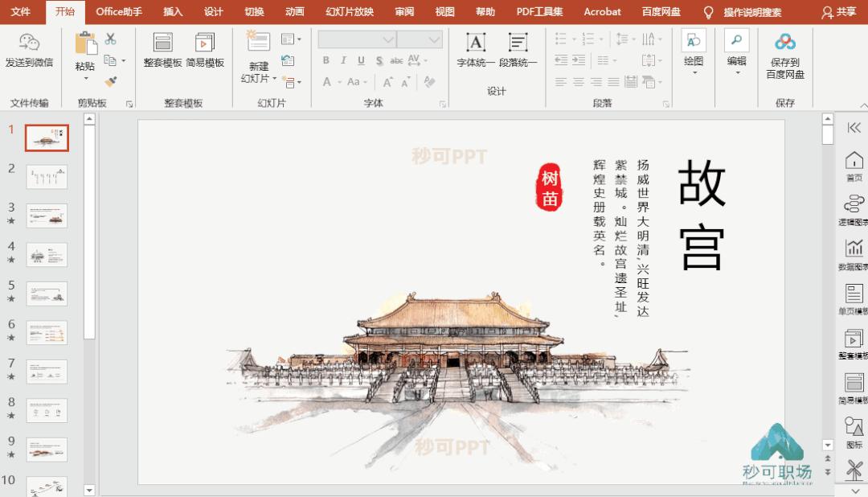The image size is (868, 497).
Task: Toggle italic formatting
Action: coord(343,60)
